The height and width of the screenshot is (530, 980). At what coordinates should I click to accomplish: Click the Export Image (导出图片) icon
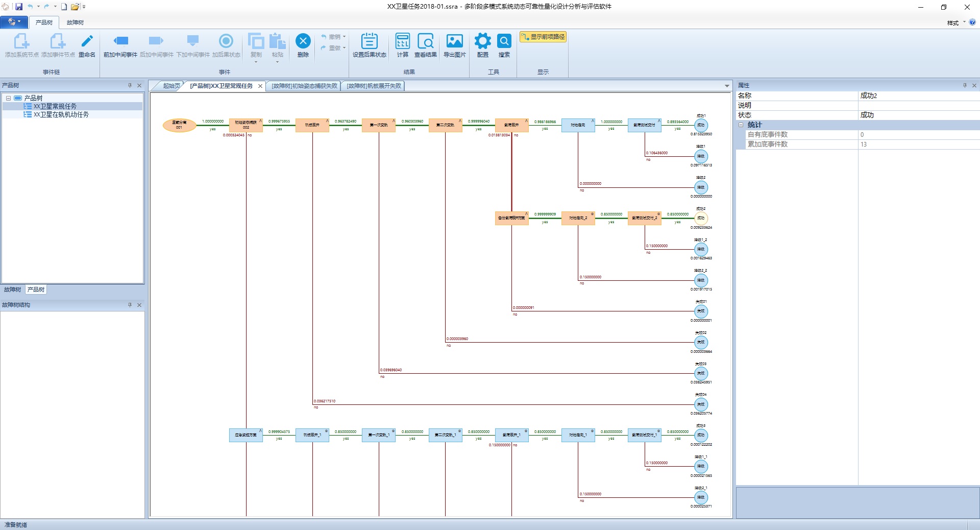point(454,41)
